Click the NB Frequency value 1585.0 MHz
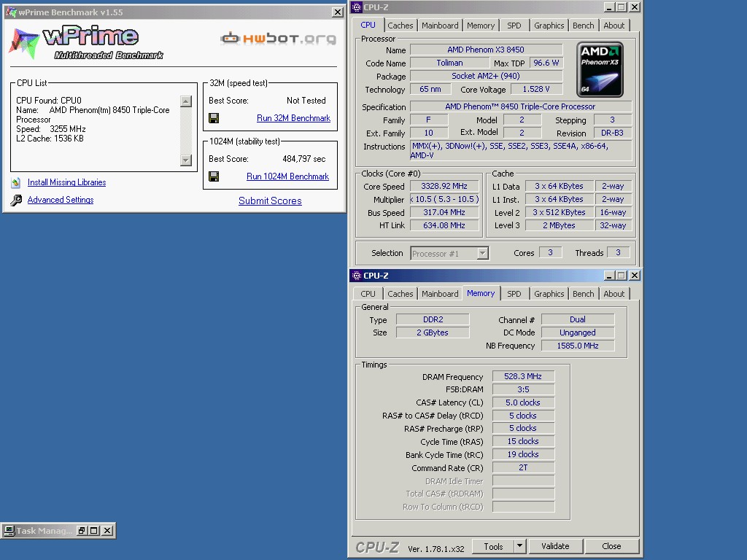The width and height of the screenshot is (747, 560). coord(578,346)
